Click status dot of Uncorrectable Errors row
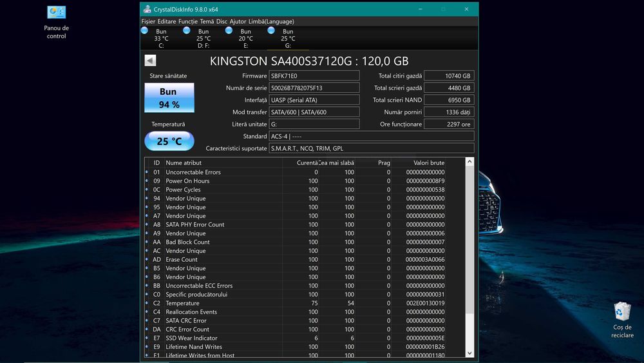Image resolution: width=644 pixels, height=363 pixels. (147, 172)
